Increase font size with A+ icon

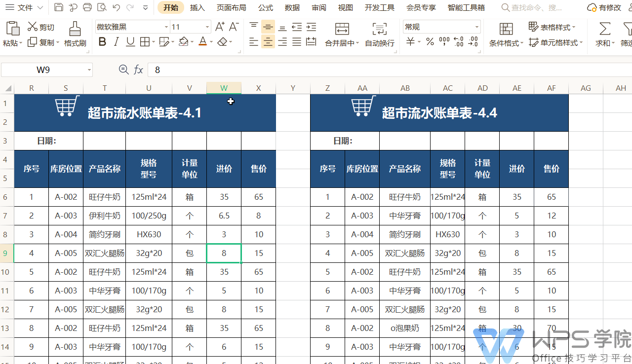tap(220, 27)
